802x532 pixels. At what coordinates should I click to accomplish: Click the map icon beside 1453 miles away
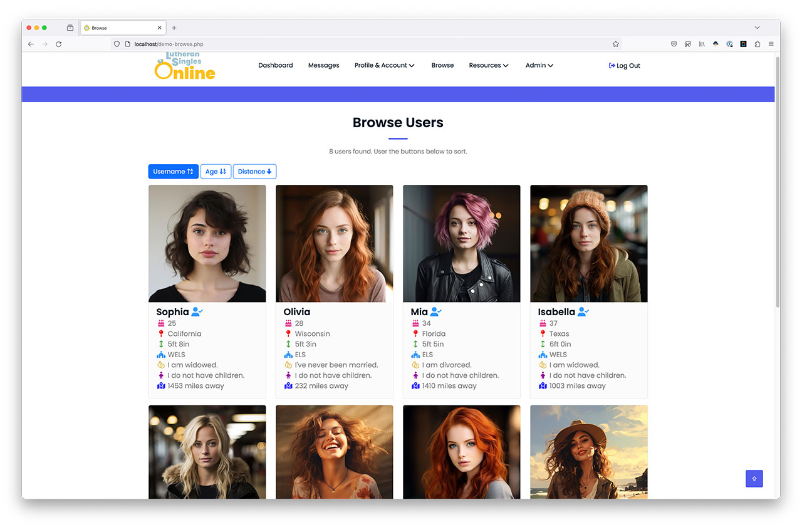(x=161, y=386)
